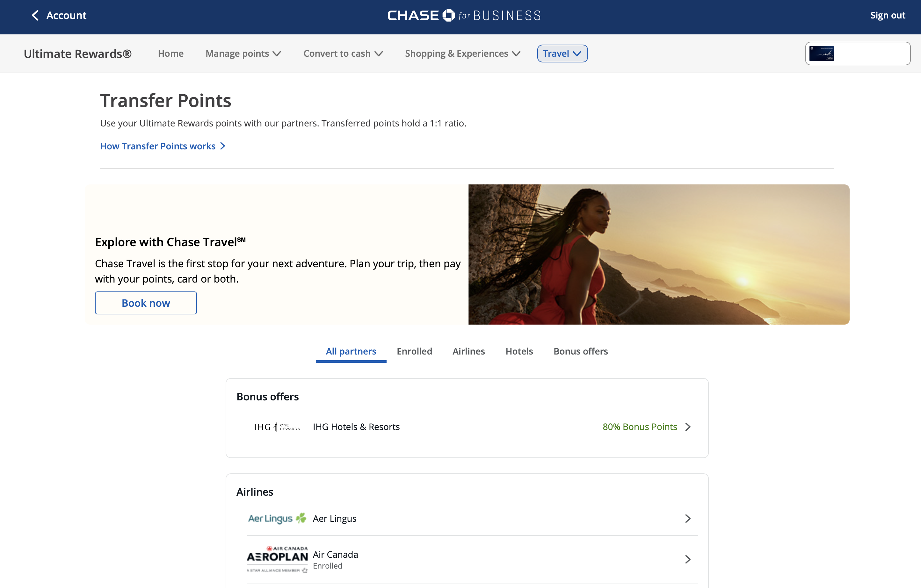Click the Transfer Points heading
Viewport: 921px width, 588px height.
click(166, 101)
